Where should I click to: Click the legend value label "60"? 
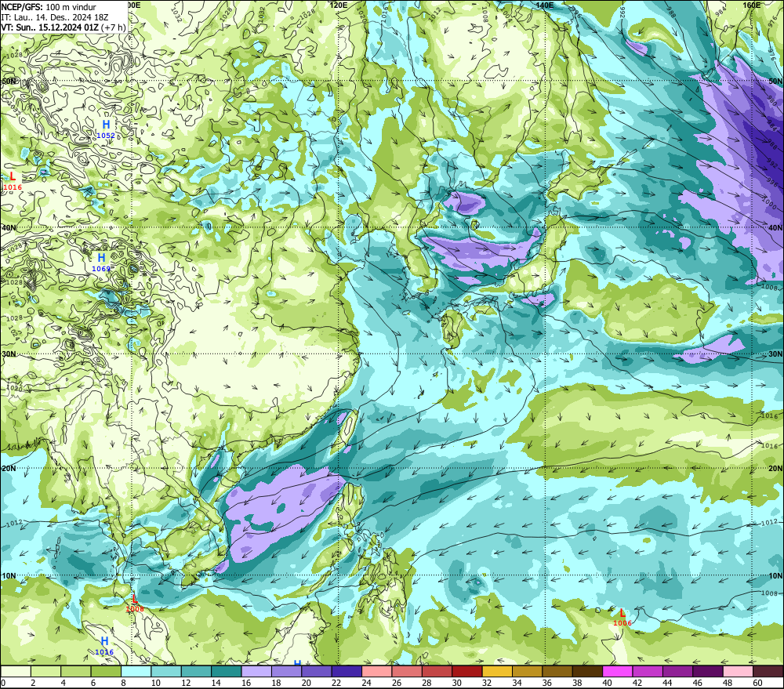click(758, 683)
